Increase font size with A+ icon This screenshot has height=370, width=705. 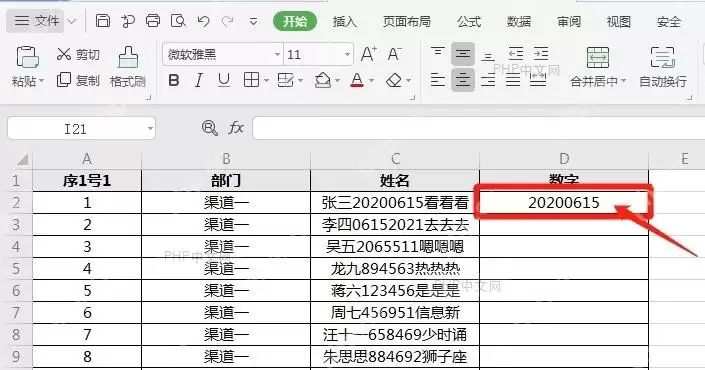(369, 54)
